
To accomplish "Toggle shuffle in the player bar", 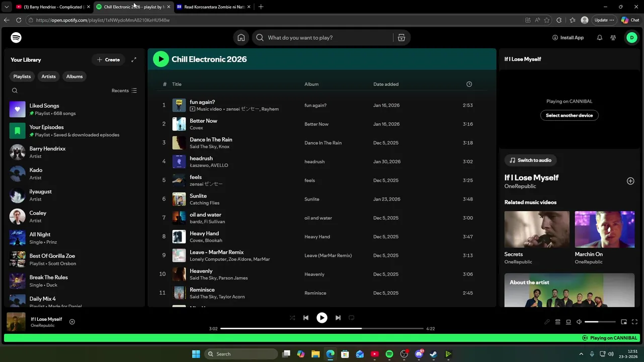I will click(292, 318).
